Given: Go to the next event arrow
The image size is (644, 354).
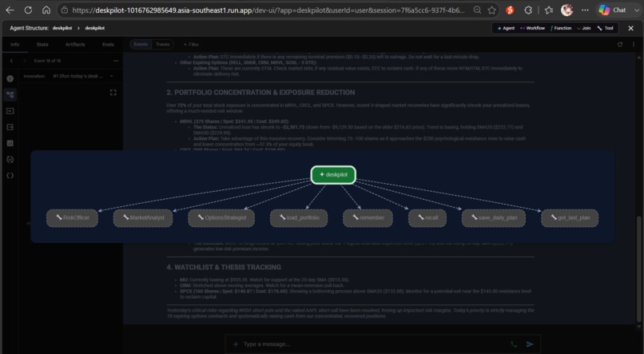Looking at the screenshot, I should pos(25,61).
